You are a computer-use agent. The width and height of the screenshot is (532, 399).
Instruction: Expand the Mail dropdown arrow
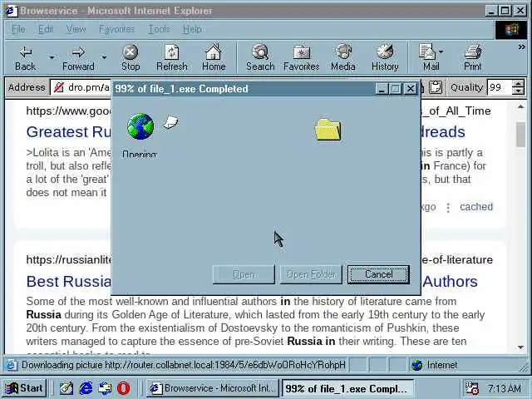[441, 52]
